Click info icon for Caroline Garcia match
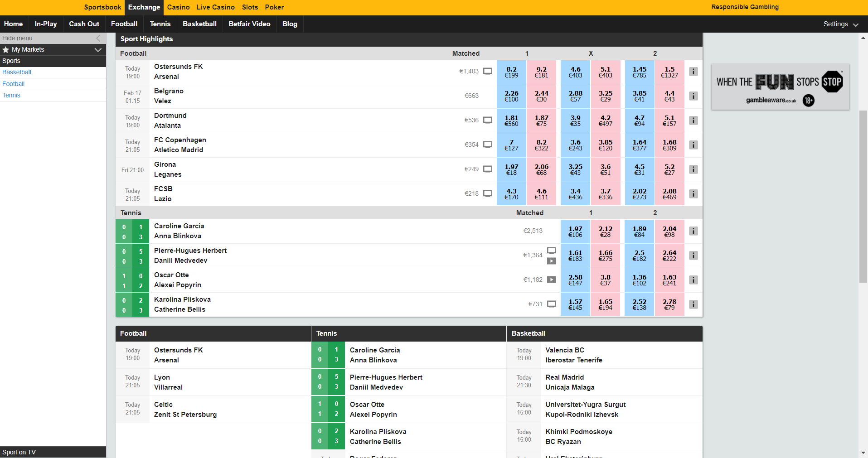The image size is (868, 458). pos(693,231)
